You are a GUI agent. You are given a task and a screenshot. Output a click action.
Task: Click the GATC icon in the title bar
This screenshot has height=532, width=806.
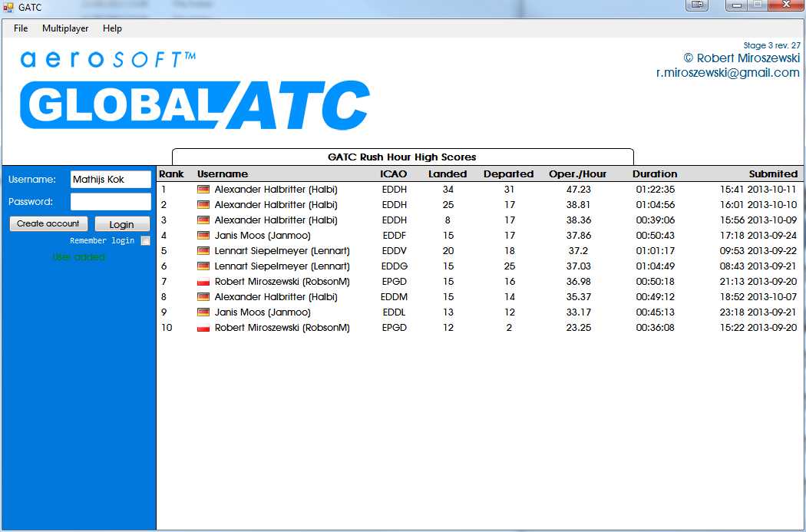coord(8,6)
